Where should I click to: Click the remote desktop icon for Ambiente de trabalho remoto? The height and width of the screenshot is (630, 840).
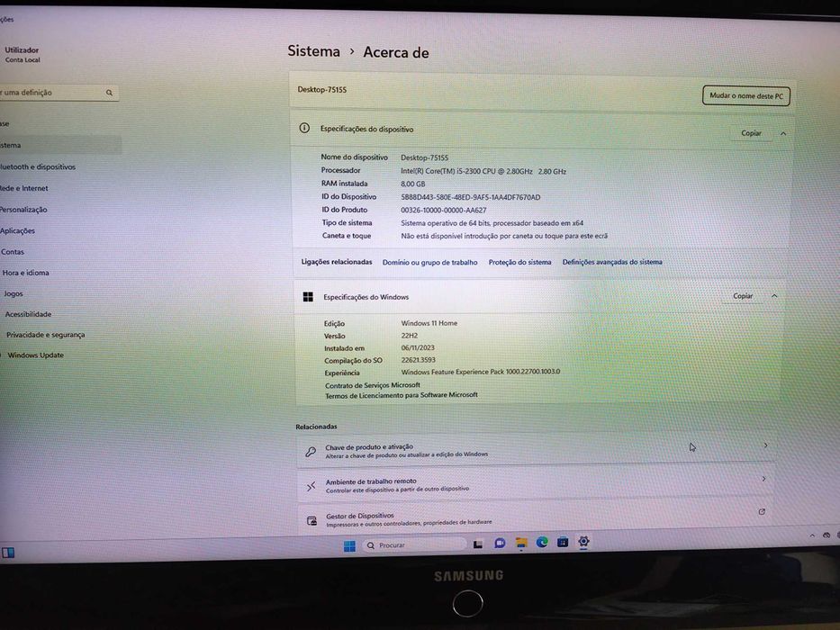312,486
